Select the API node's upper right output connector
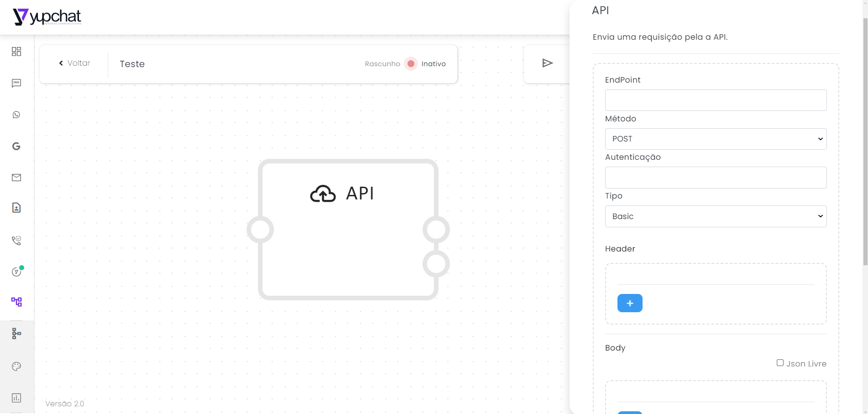 coord(436,229)
